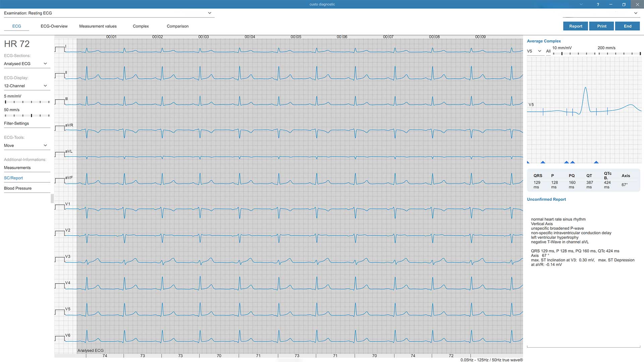Click the QTc B. 424 ms value

(607, 185)
